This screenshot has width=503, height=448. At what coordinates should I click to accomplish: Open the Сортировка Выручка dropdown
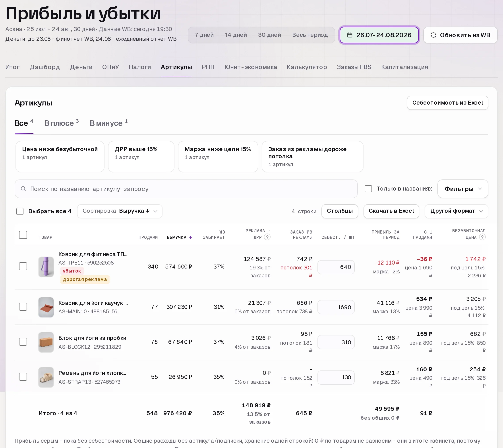point(120,211)
